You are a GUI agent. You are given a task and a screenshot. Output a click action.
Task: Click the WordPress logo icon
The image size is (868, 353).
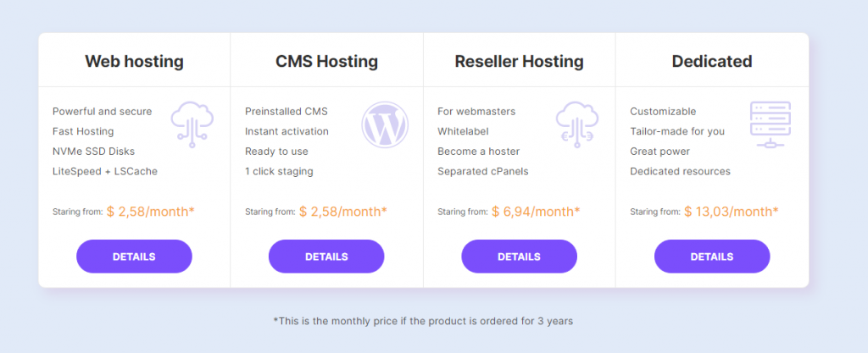(384, 124)
